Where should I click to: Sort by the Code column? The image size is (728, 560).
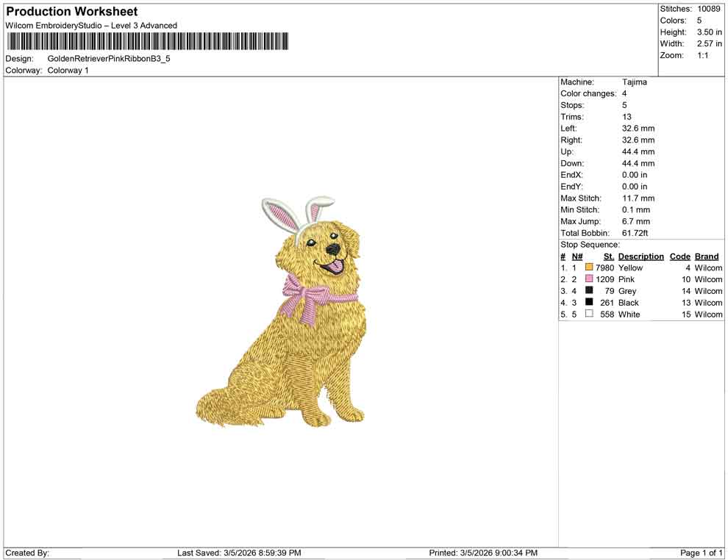coord(679,256)
